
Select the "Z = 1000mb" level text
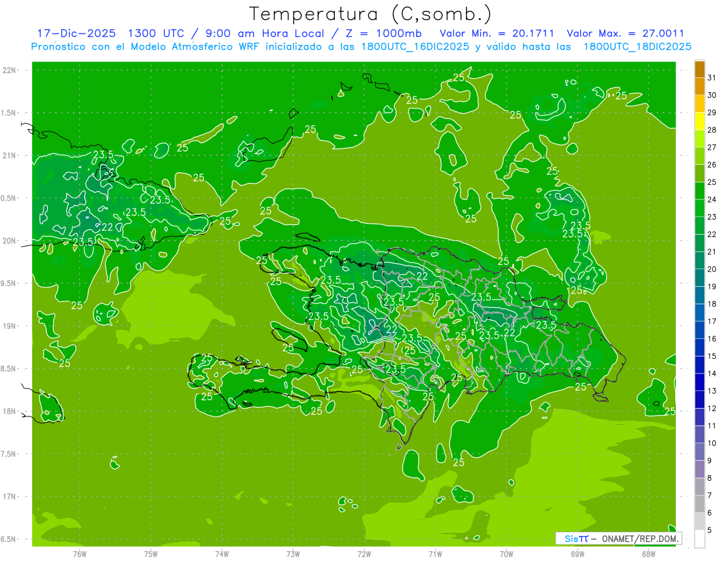383,33
